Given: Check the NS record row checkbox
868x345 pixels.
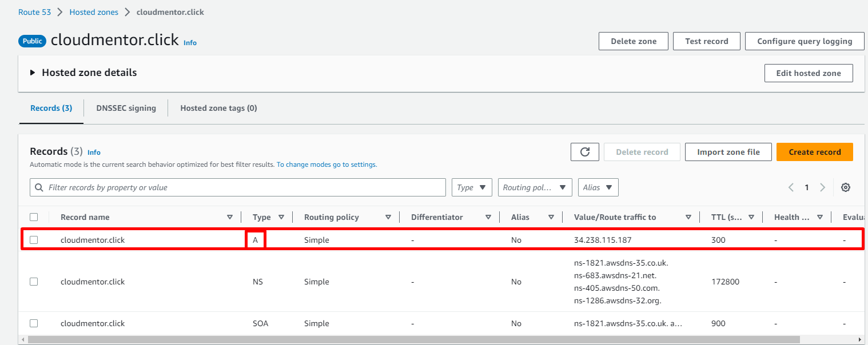Looking at the screenshot, I should 34,282.
